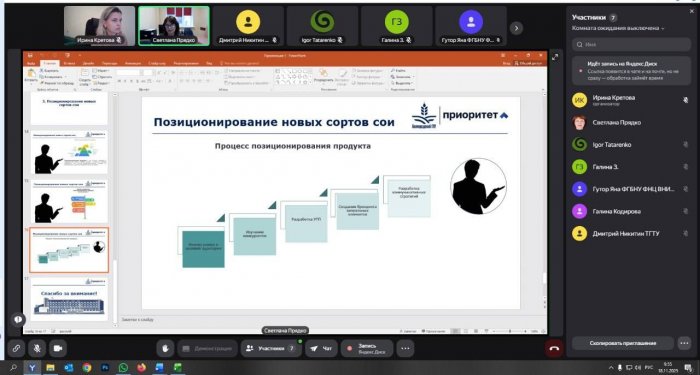Open the feedback icon at bottom left of the shared screen

pyautogui.click(x=18, y=320)
